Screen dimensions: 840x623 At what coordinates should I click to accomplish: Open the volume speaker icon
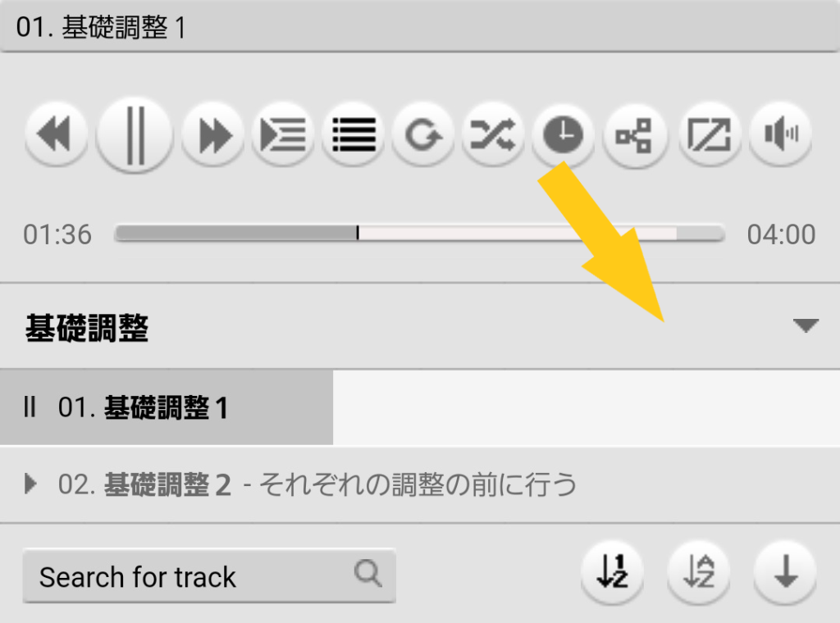click(x=780, y=134)
